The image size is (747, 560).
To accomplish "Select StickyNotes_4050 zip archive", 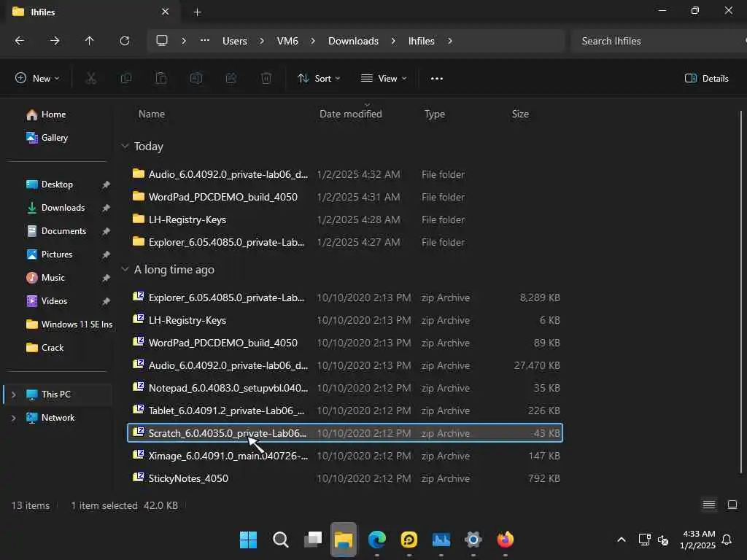I will click(345, 478).
